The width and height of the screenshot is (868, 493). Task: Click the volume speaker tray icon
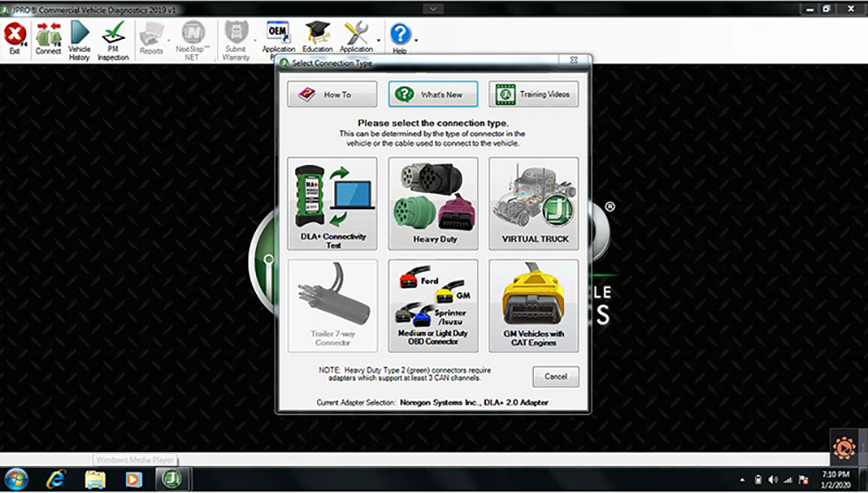click(773, 480)
